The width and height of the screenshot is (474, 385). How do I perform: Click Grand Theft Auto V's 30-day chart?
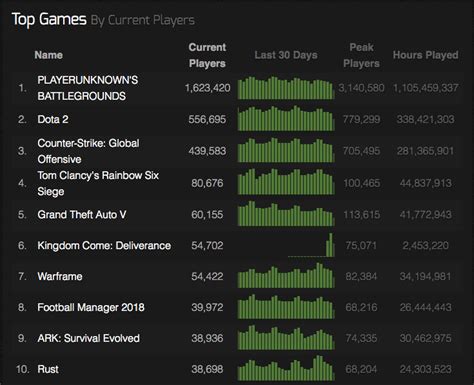pos(286,213)
